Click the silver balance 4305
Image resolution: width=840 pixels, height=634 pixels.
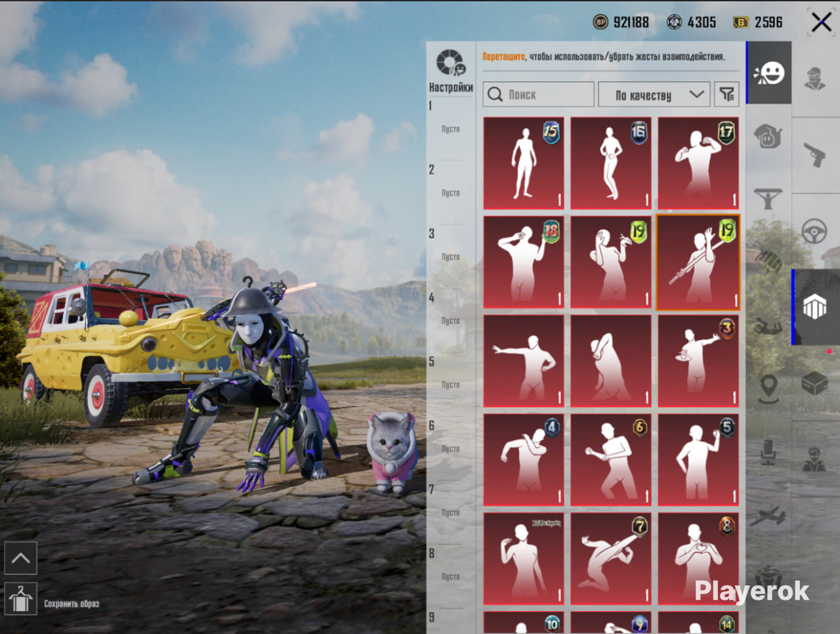[x=702, y=22]
